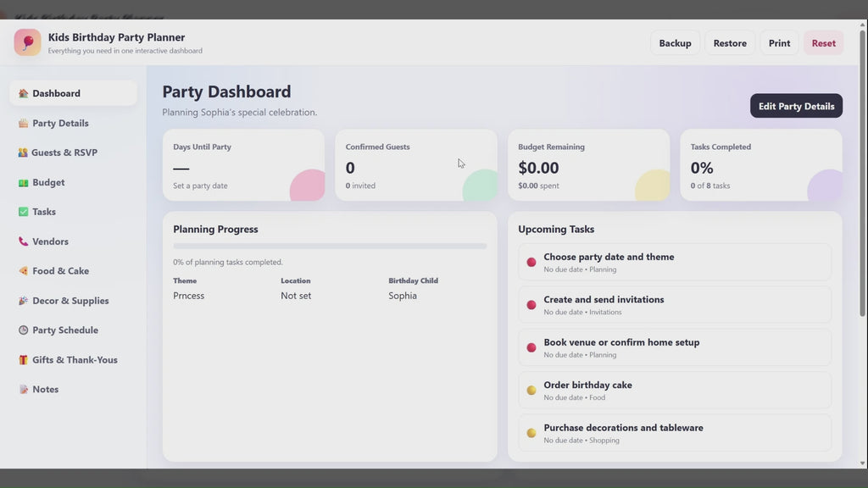The height and width of the screenshot is (488, 868).
Task: Reset the planner data
Action: tap(823, 42)
